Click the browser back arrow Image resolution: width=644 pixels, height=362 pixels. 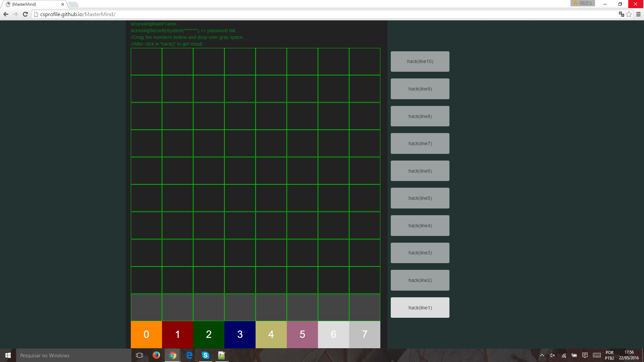(x=6, y=14)
